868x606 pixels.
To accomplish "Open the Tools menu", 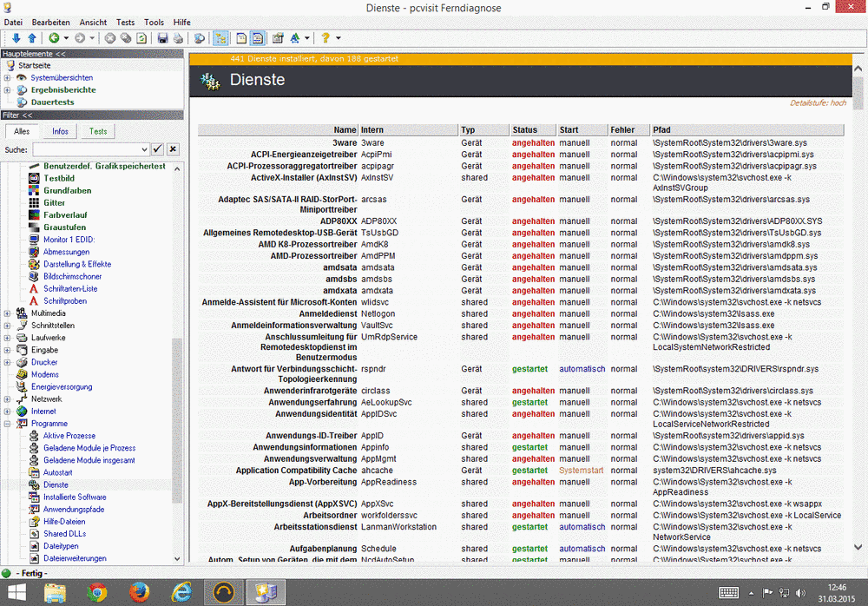I will click(153, 22).
